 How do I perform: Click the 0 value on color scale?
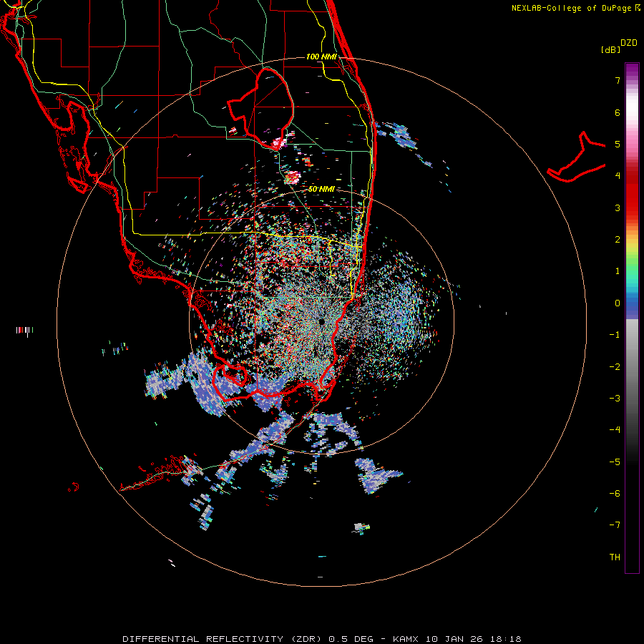click(618, 303)
